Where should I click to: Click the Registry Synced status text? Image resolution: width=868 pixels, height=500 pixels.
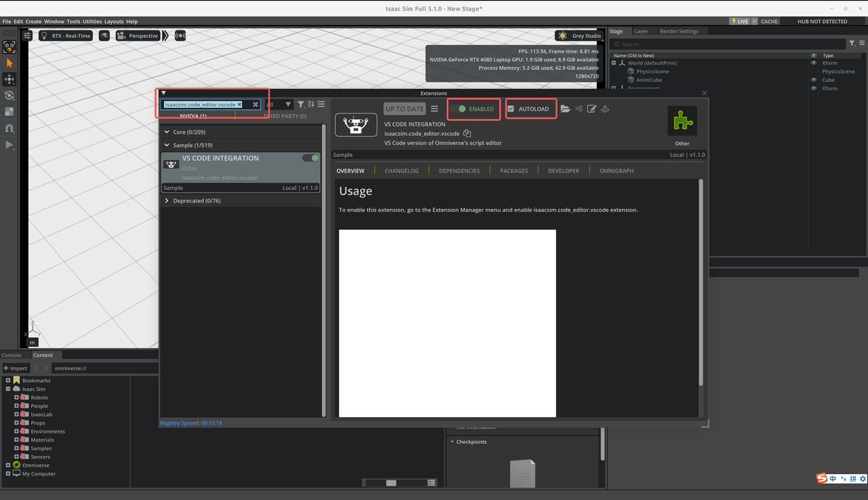pos(191,423)
